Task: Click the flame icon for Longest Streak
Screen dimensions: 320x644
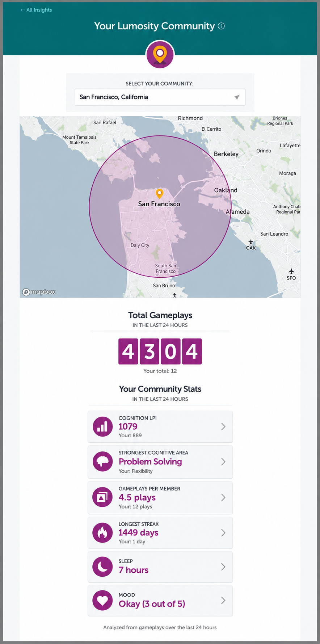Action: click(x=103, y=533)
